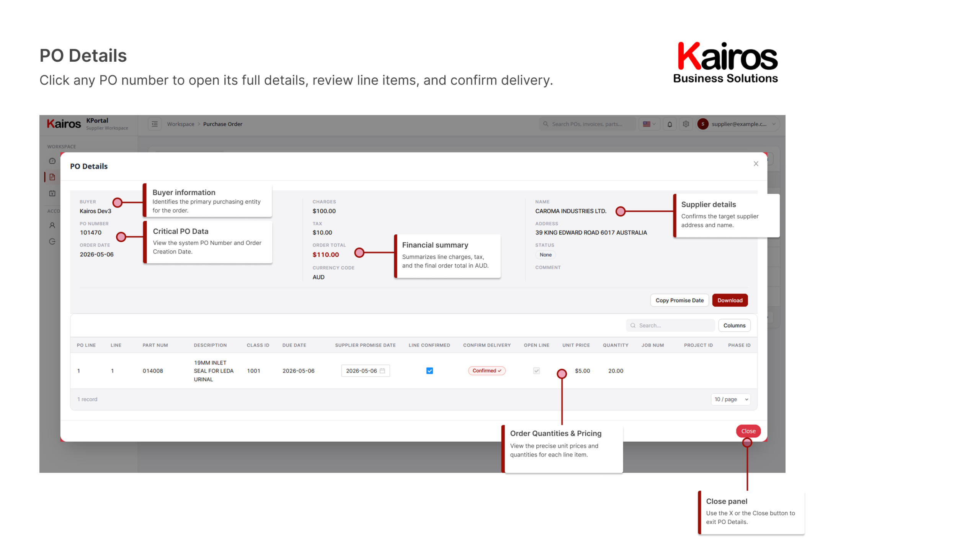Image resolution: width=980 pixels, height=555 pixels.
Task: Open the calendar schedule icon in sidebar
Action: [52, 193]
